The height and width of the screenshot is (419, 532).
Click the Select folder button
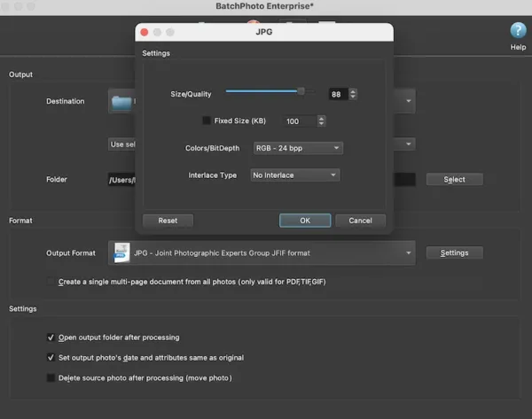point(454,179)
